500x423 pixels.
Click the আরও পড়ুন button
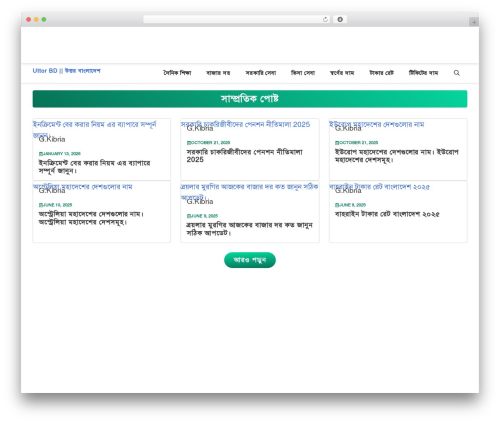(x=250, y=260)
